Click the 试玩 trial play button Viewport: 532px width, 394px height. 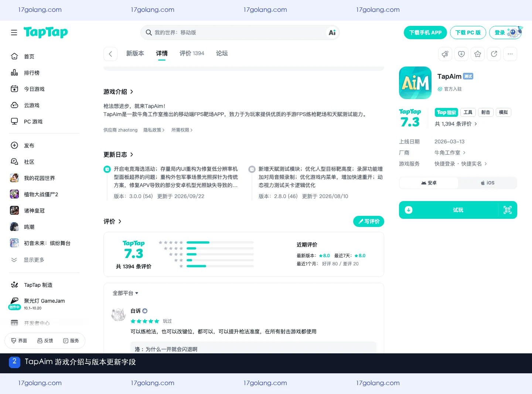coord(458,210)
